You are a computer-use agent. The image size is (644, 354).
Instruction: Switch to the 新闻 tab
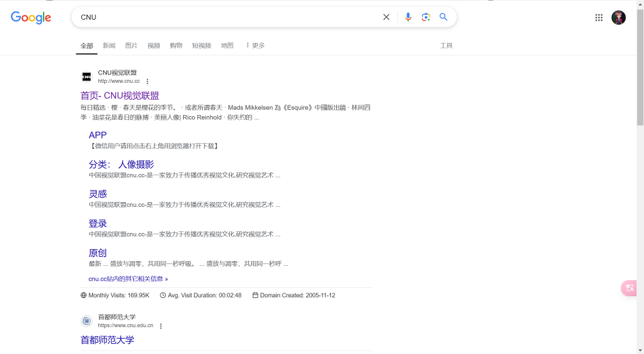click(x=109, y=45)
